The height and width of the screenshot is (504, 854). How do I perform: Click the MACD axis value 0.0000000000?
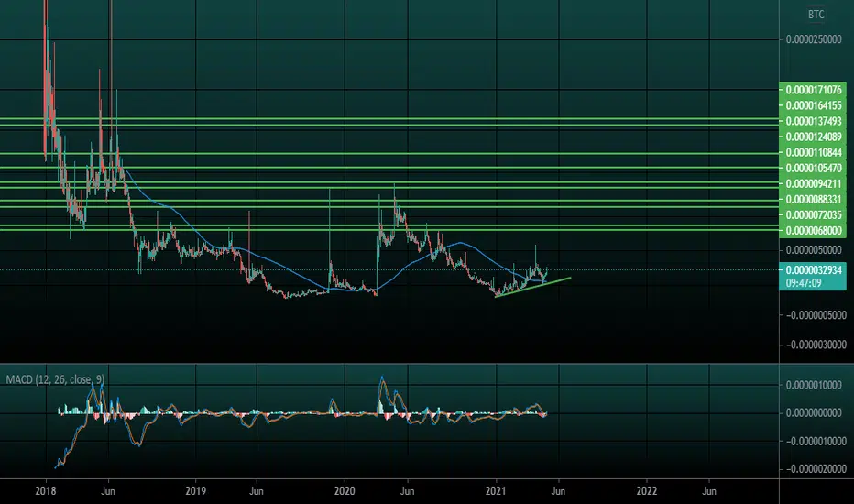tap(814, 413)
